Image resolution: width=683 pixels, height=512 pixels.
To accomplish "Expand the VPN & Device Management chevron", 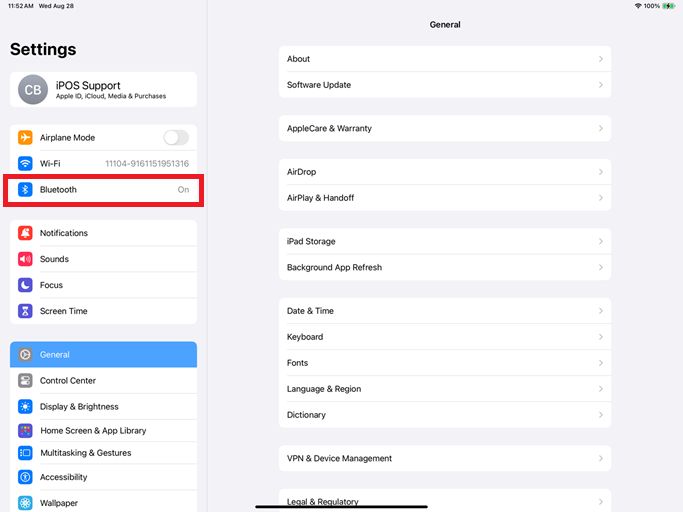I will point(601,458).
